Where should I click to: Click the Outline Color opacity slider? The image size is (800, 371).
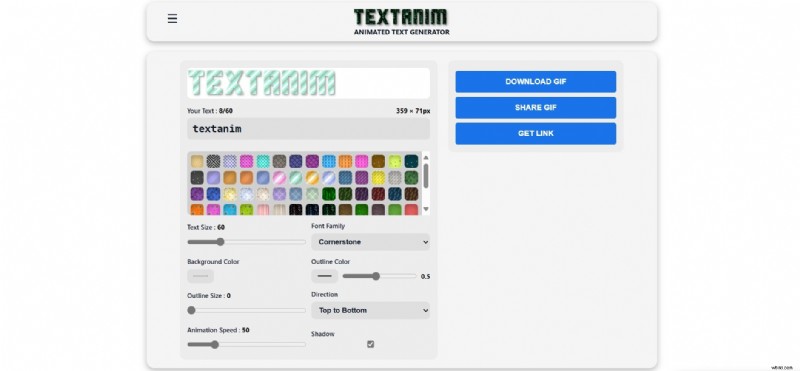(x=379, y=276)
